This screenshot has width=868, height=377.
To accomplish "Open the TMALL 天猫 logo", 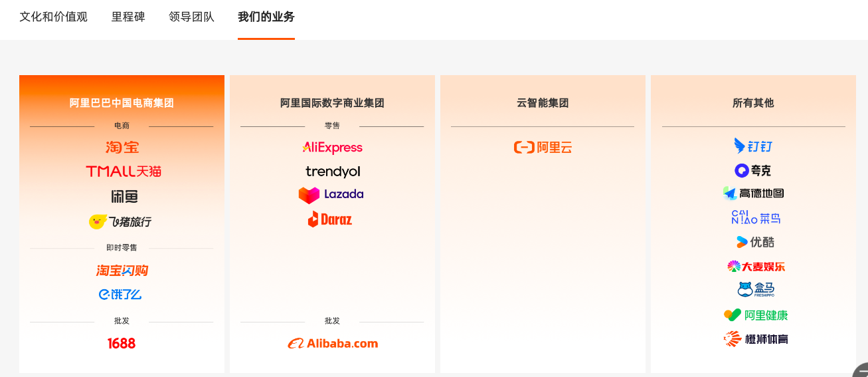I will [124, 172].
